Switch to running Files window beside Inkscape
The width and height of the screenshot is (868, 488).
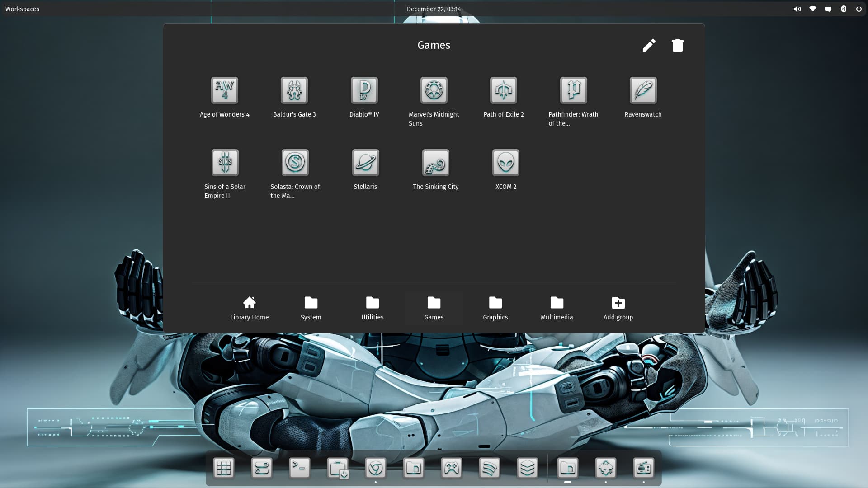[568, 468]
